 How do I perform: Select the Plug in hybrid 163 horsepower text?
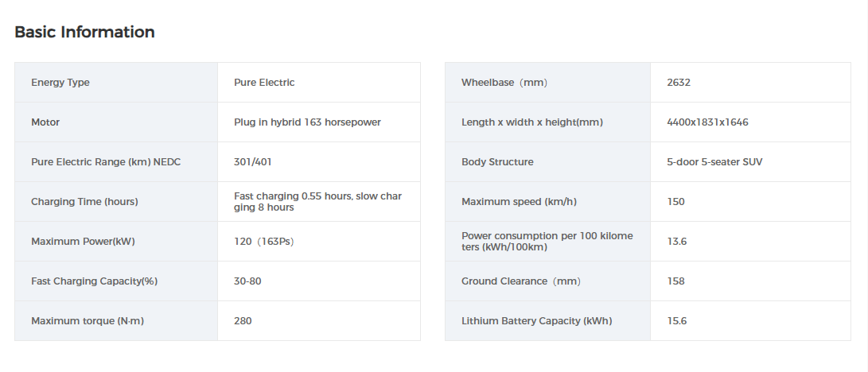pos(307,122)
